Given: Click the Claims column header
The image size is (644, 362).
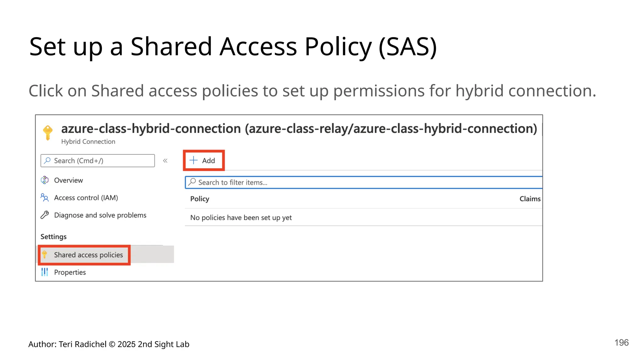Looking at the screenshot, I should pyautogui.click(x=530, y=199).
